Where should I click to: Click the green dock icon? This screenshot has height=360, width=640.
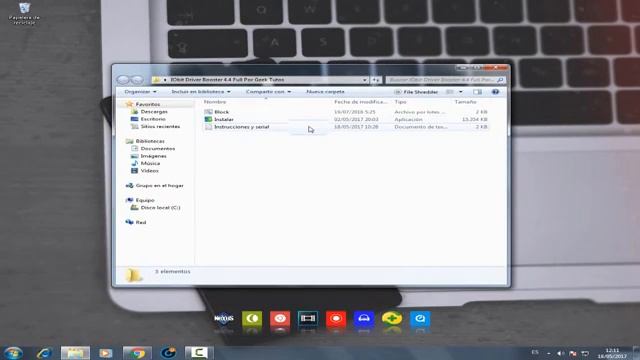[x=252, y=318]
